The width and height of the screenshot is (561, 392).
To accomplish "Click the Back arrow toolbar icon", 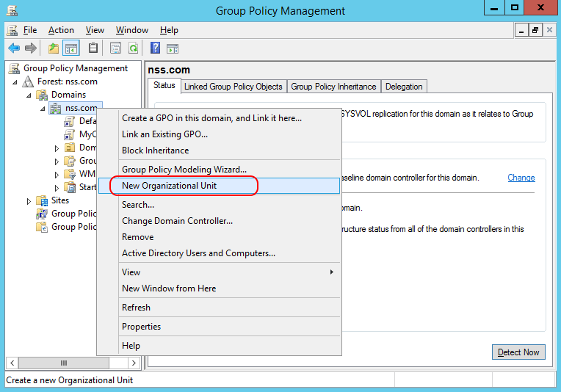I will point(13,48).
